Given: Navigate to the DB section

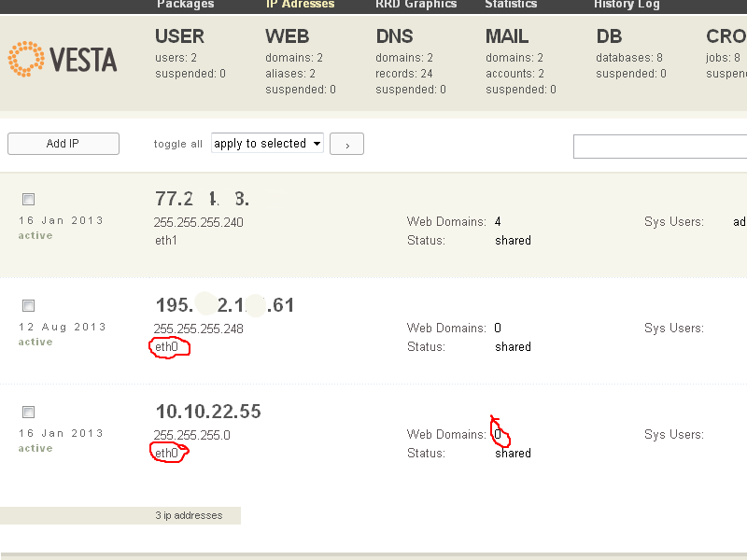Looking at the screenshot, I should pyautogui.click(x=609, y=37).
